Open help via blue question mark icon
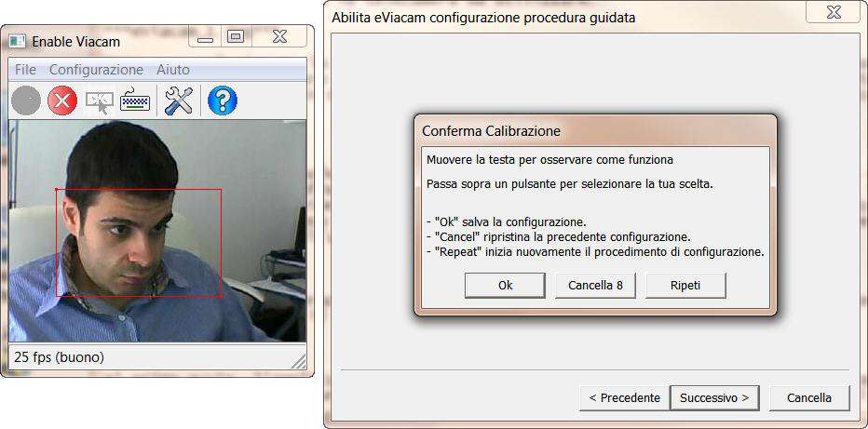Screen dimensions: 868x429 coord(223,101)
